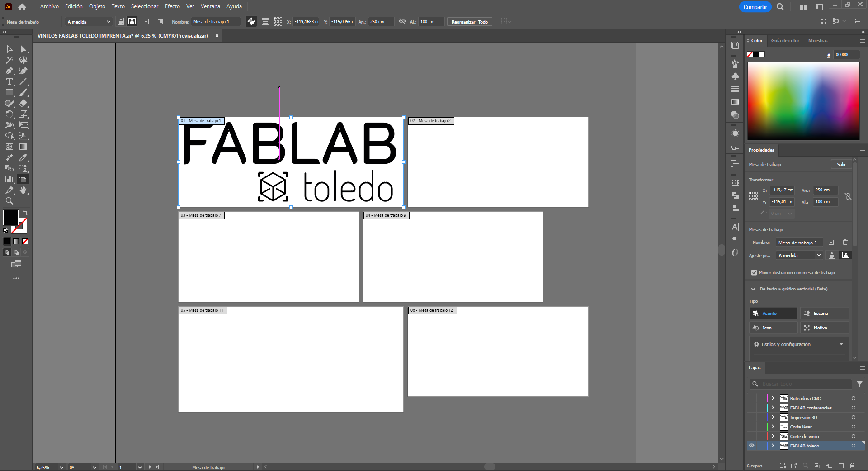Click the Icon type button

coord(774,328)
